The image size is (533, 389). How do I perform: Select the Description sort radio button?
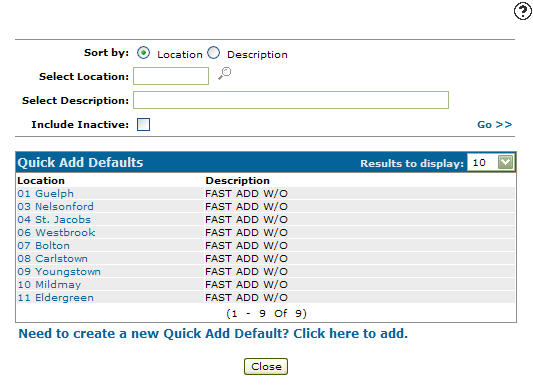(x=213, y=53)
